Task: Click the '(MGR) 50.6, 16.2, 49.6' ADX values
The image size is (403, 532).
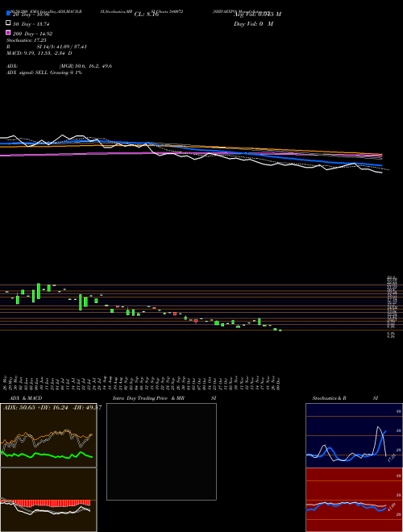Action: pyautogui.click(x=85, y=66)
